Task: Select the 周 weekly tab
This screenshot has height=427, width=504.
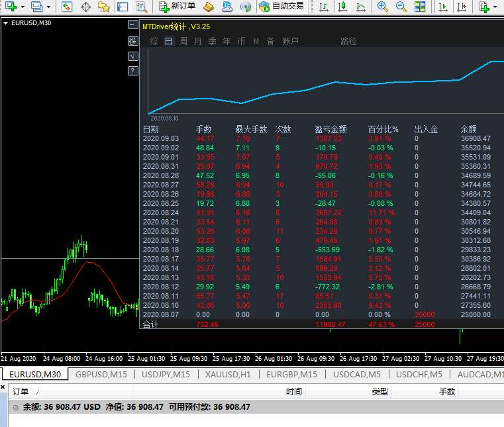Action: pyautogui.click(x=183, y=41)
